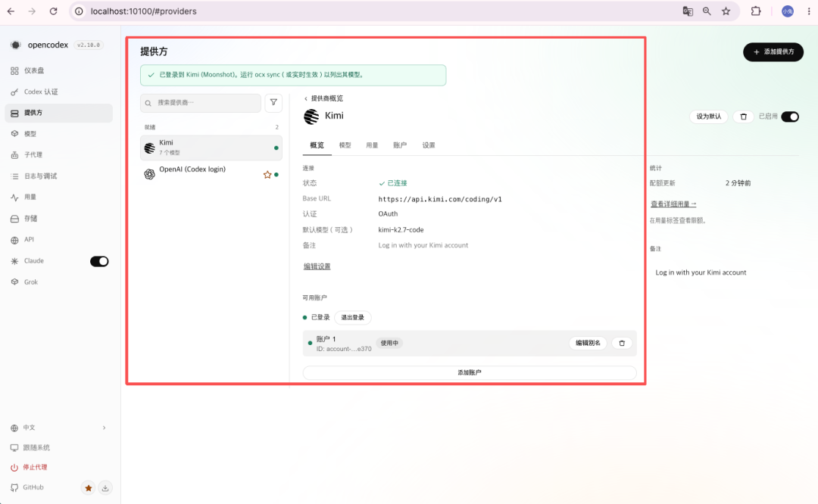The height and width of the screenshot is (504, 818).
Task: Open the provider filter funnel icon
Action: click(273, 103)
